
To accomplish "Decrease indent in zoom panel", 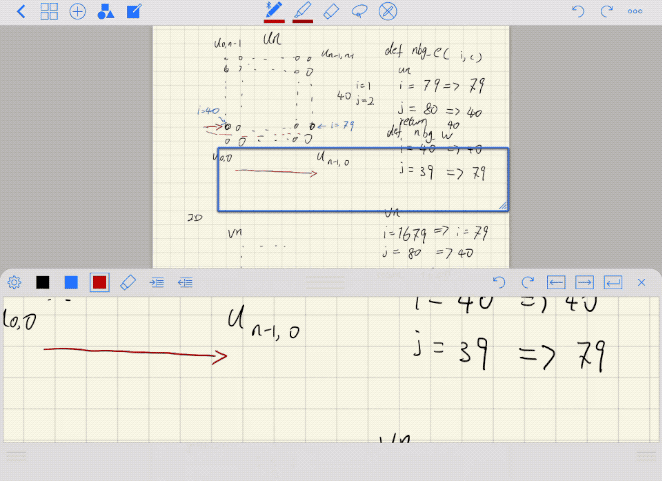I will click(x=185, y=283).
